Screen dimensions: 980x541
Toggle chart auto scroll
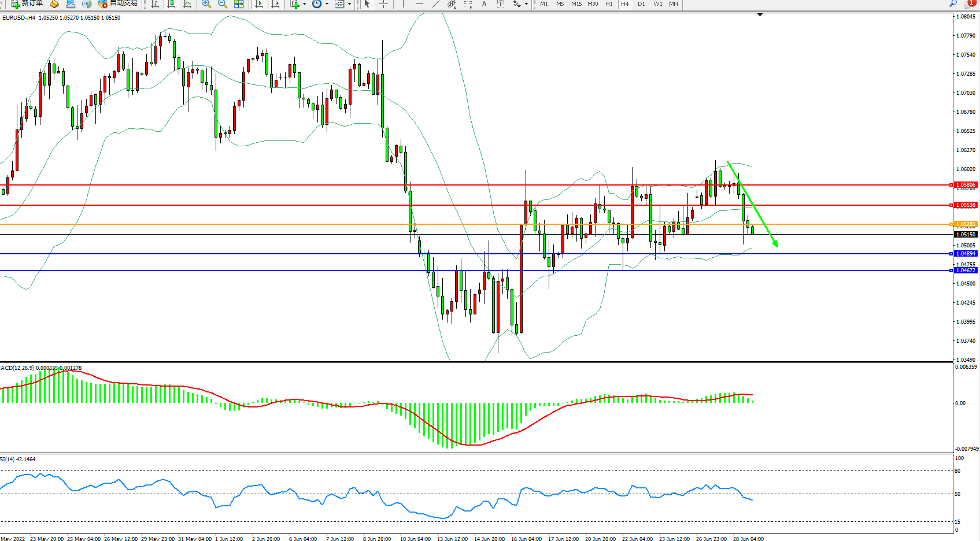coord(259,4)
